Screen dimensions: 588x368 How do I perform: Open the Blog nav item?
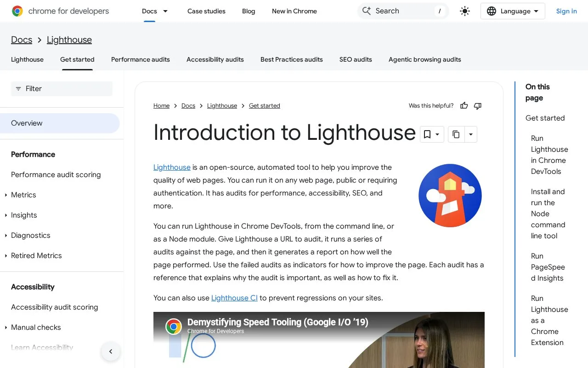click(249, 11)
